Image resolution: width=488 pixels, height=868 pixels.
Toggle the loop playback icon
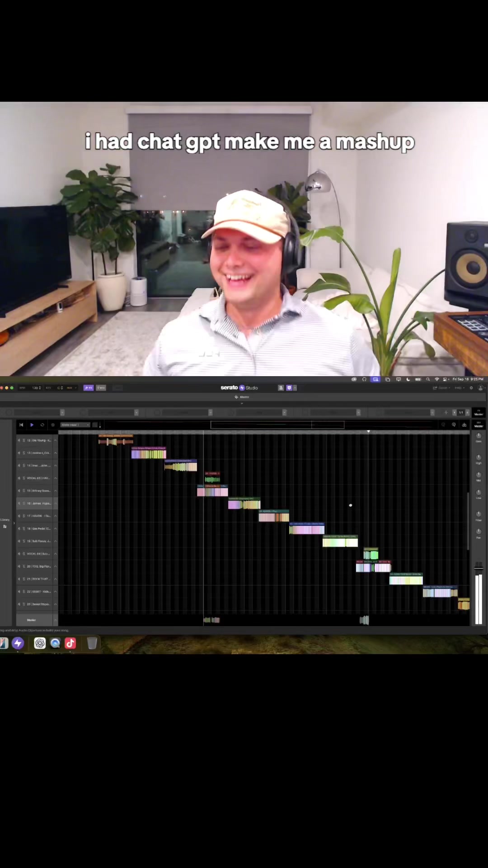[42, 425]
